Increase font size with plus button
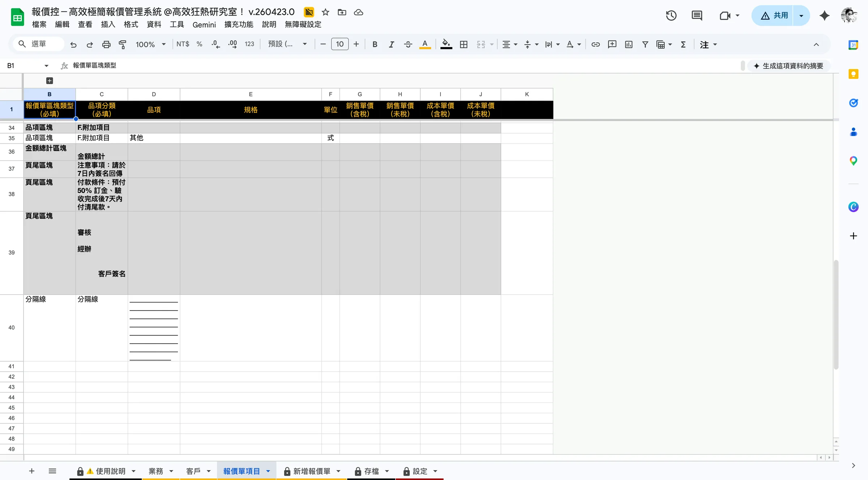Viewport: 868px width, 480px height. [x=356, y=44]
